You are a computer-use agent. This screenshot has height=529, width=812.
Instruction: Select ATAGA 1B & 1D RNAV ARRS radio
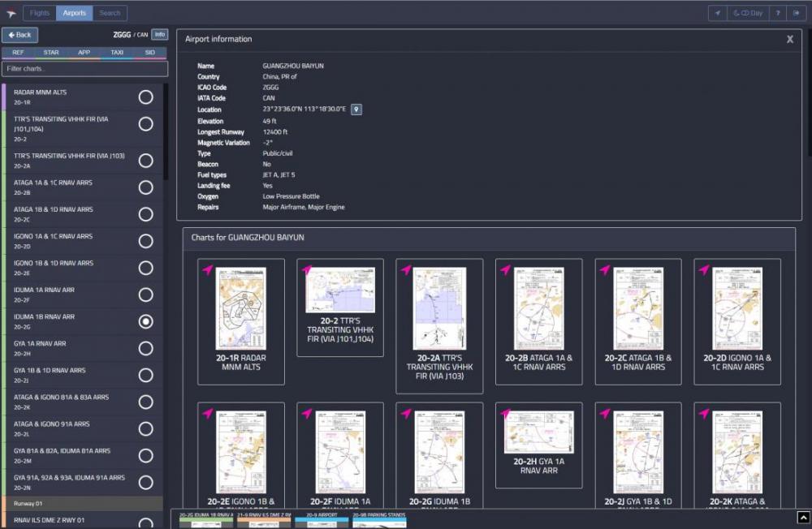point(145,214)
